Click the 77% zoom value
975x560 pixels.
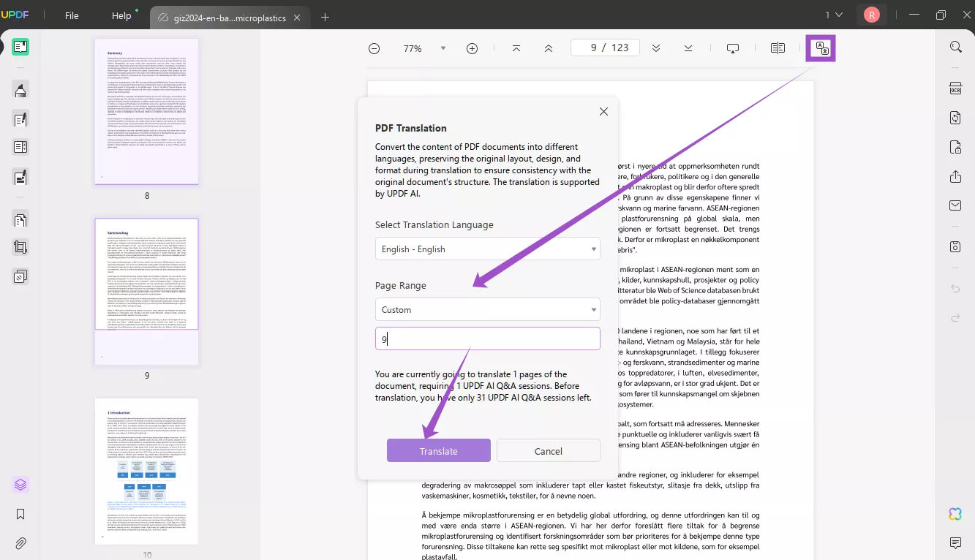[x=413, y=48]
